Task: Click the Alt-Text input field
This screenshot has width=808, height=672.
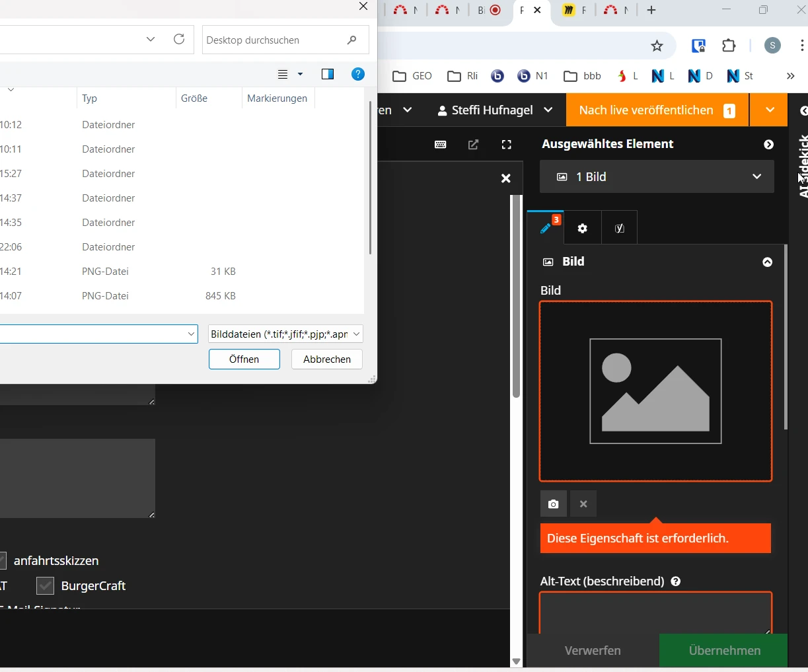Action: coord(655,613)
